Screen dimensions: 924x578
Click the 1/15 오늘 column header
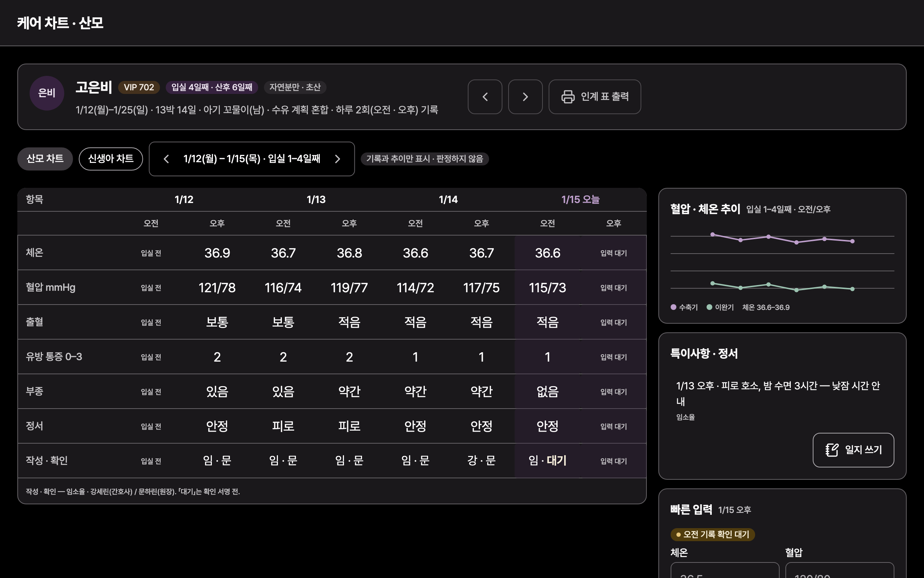(x=580, y=199)
